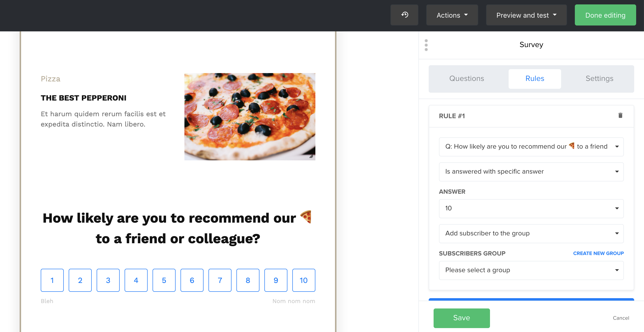Switch to the Settings tab
The height and width of the screenshot is (332, 644).
coord(599,78)
